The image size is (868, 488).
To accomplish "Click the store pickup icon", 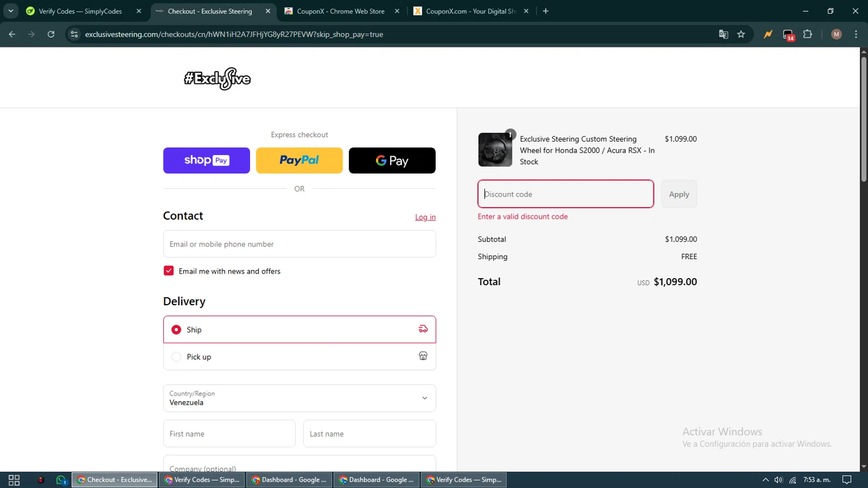I will [x=423, y=356].
